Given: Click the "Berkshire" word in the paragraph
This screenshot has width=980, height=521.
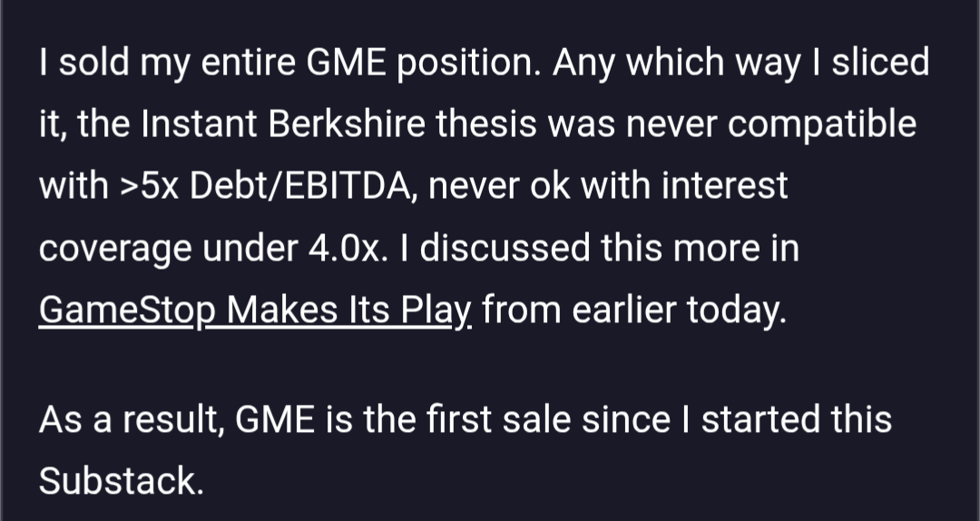Looking at the screenshot, I should click(x=347, y=123).
